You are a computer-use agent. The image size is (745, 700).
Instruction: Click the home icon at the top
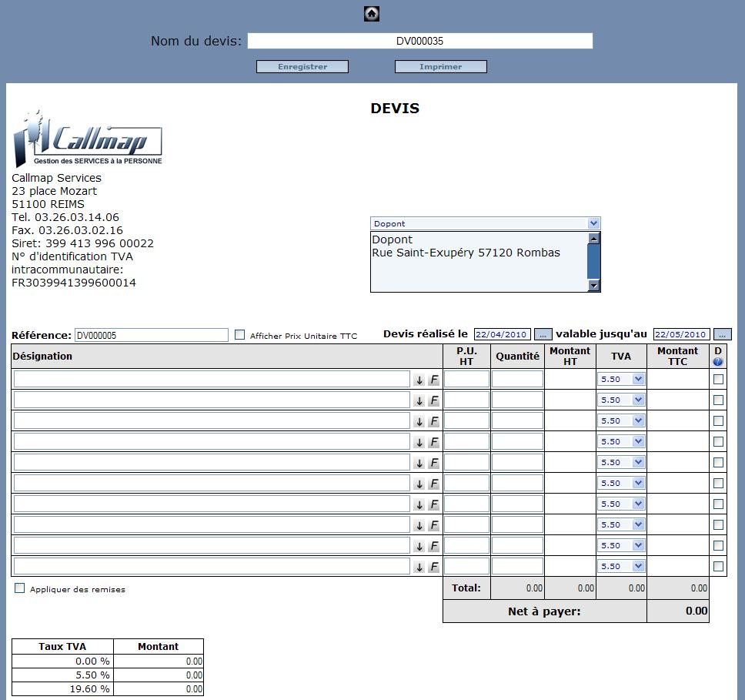371,14
